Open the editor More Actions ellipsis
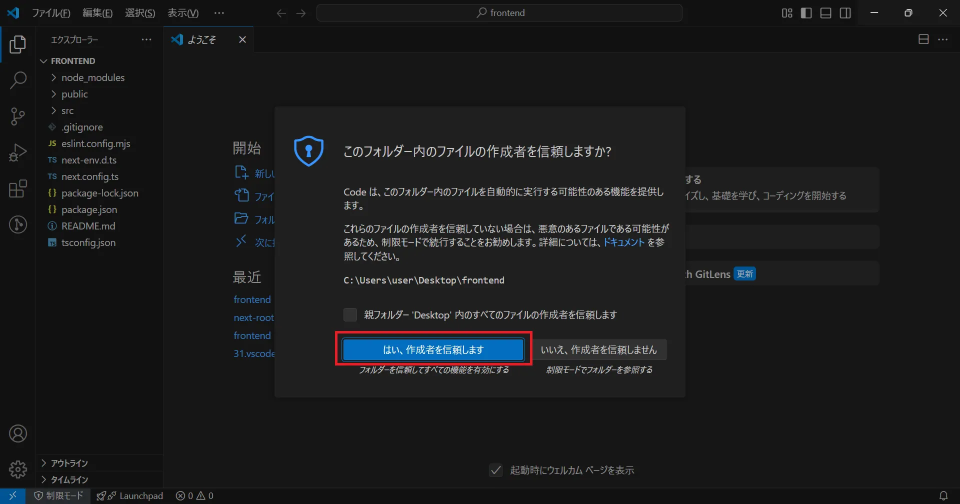This screenshot has width=960, height=504. tap(943, 40)
